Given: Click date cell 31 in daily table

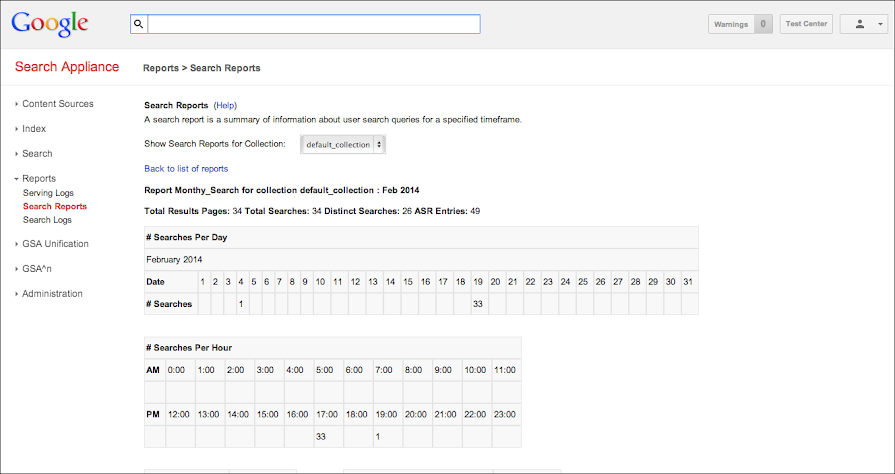Looking at the screenshot, I should pos(688,282).
